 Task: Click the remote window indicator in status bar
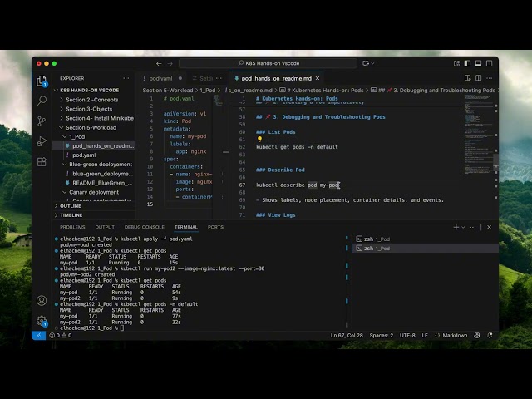click(x=39, y=336)
